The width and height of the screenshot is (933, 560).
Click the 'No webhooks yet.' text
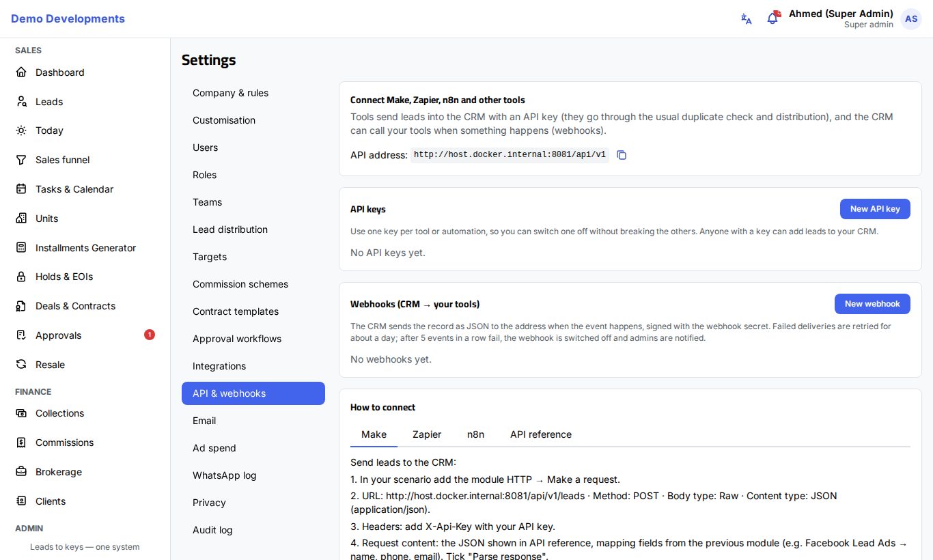(391, 359)
